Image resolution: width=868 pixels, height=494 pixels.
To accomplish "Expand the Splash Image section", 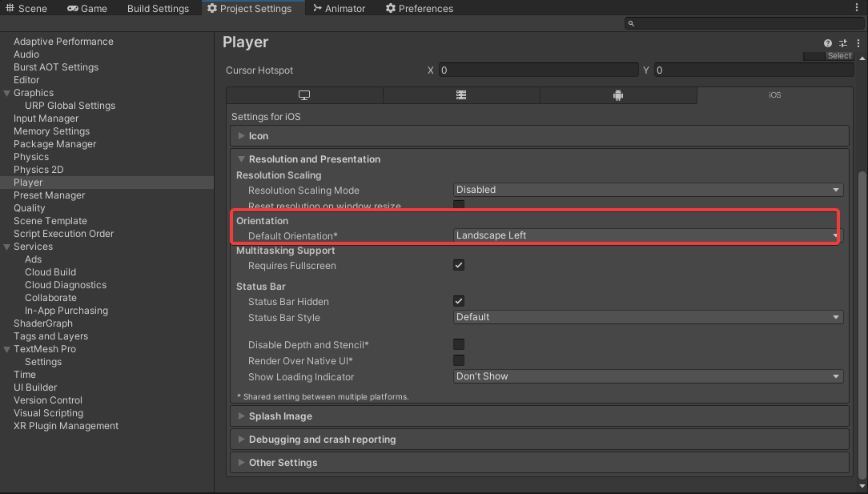I will click(x=280, y=416).
